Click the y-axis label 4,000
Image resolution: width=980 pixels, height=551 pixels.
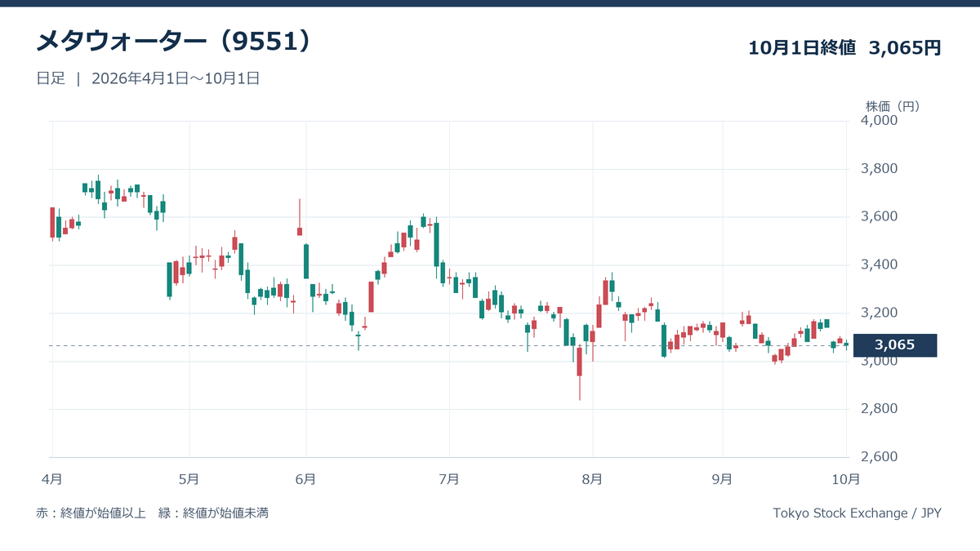coord(880,121)
